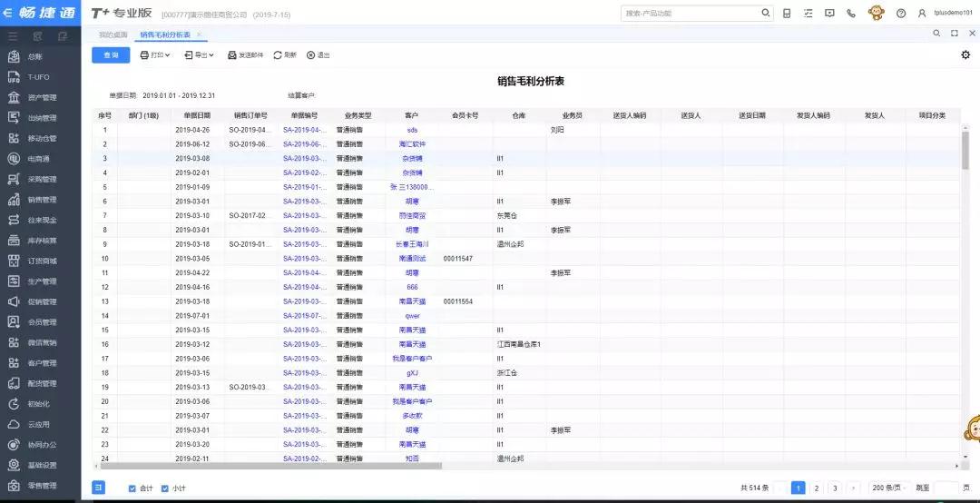Open the 总账 module in the sidebar
980x503 pixels.
pyautogui.click(x=34, y=56)
